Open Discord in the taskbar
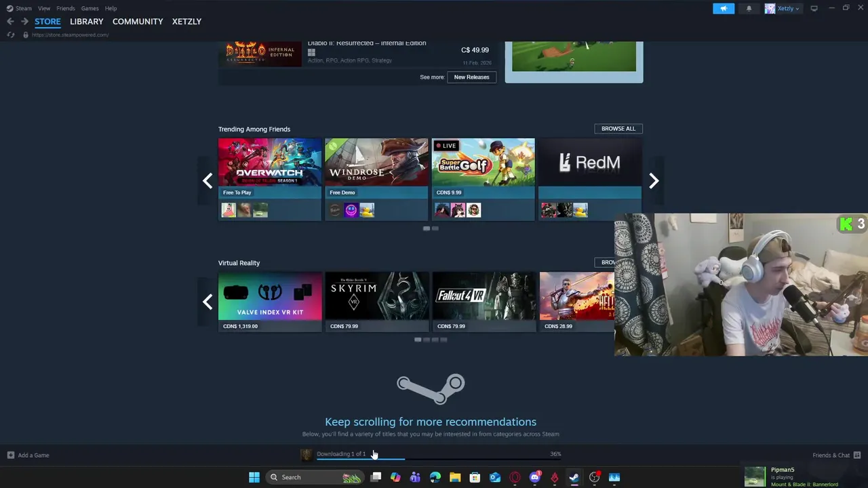 click(534, 477)
